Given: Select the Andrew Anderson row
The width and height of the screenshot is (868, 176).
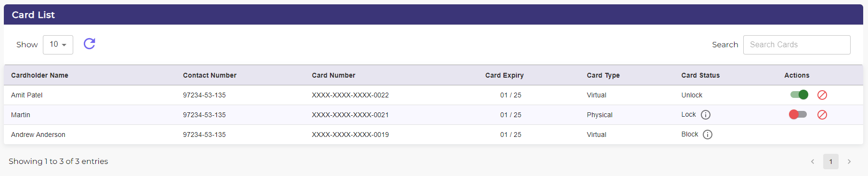Looking at the screenshot, I should (434, 135).
